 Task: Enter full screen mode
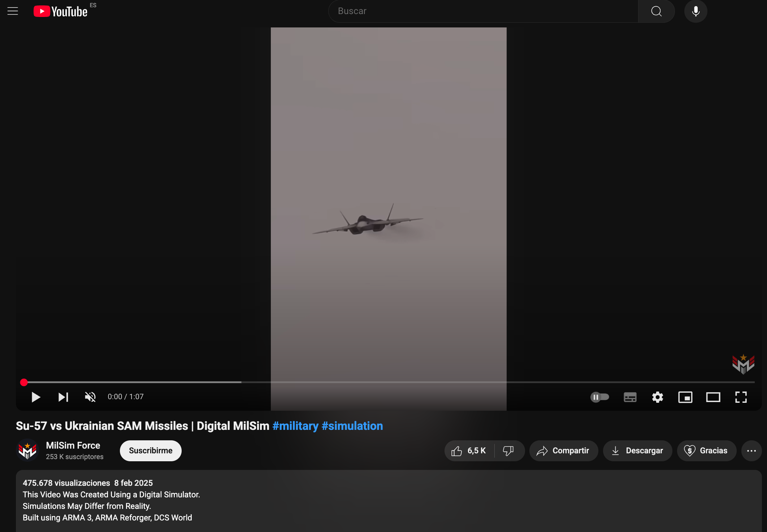pyautogui.click(x=741, y=397)
